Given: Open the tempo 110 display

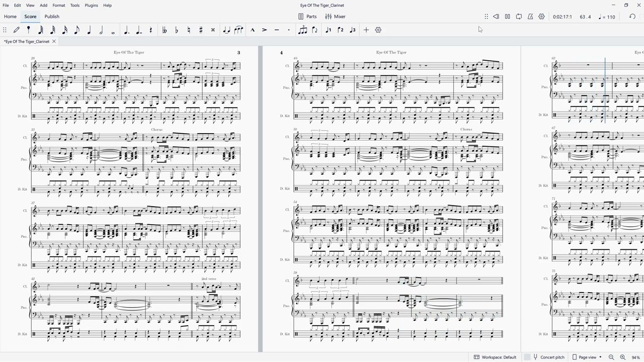Looking at the screenshot, I should (x=607, y=17).
